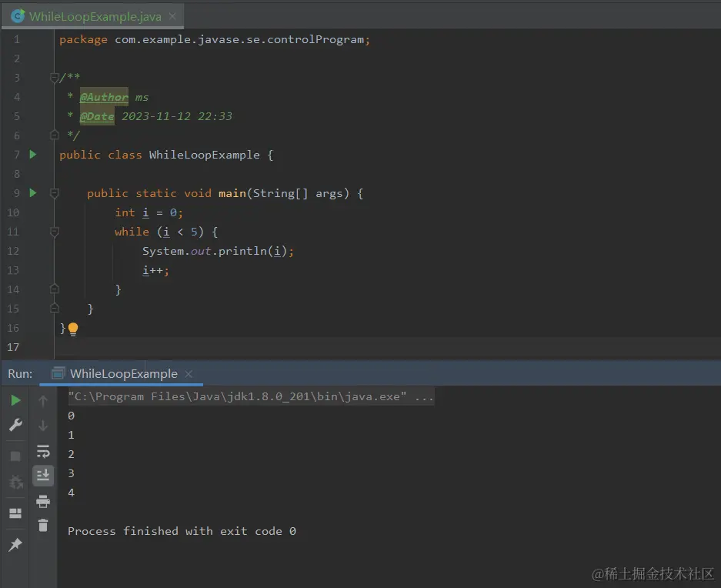This screenshot has height=588, width=721.
Task: Click the 'i++;' statement on line 13
Action: click(x=156, y=271)
